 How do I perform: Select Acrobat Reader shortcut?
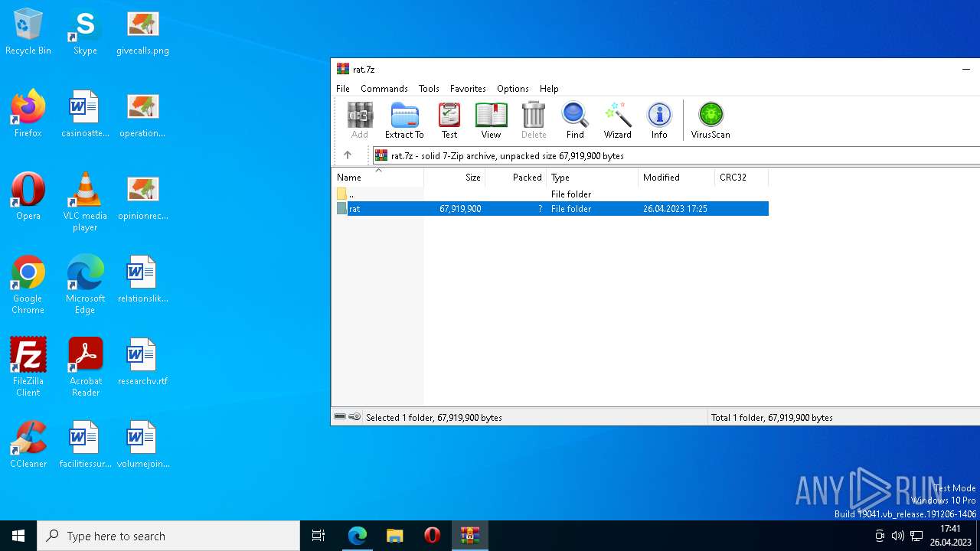85,367
